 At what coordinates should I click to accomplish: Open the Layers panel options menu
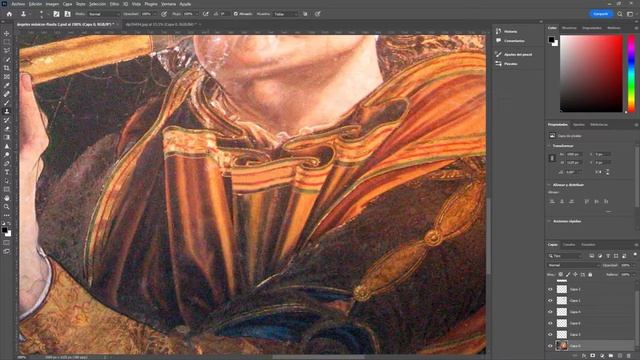pyautogui.click(x=636, y=245)
